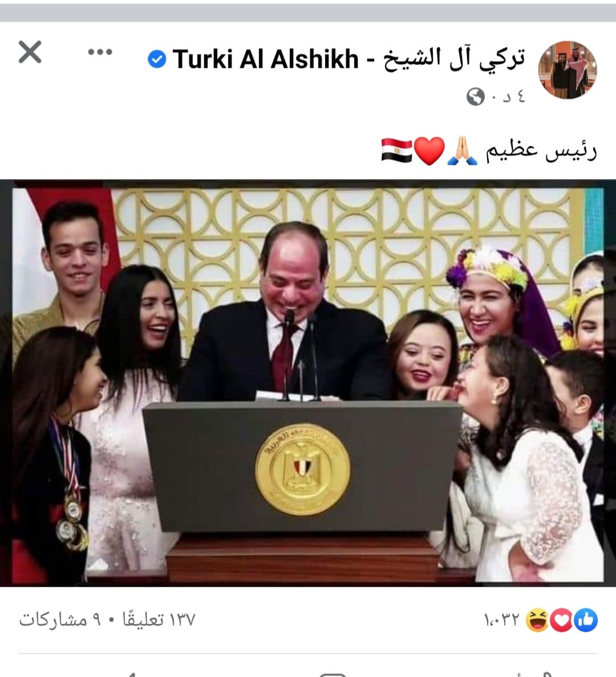Screen dimensions: 616x677
Task: Click the yellow Haha laughing reaction icon
Action: coord(537,620)
